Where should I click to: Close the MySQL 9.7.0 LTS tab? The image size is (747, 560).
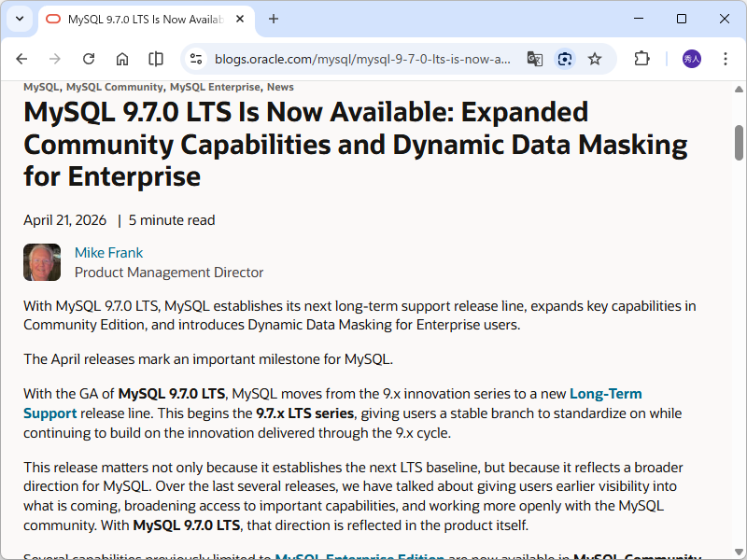(240, 19)
